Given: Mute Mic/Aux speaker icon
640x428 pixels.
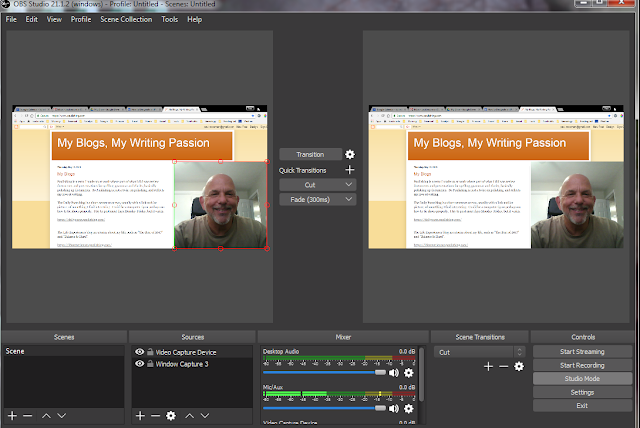Looking at the screenshot, I should [394, 408].
